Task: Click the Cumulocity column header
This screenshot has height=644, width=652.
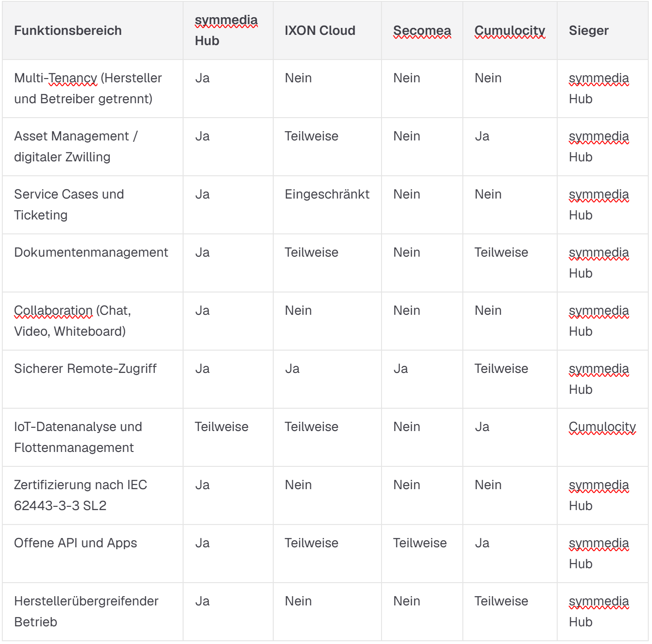Action: pos(510,31)
